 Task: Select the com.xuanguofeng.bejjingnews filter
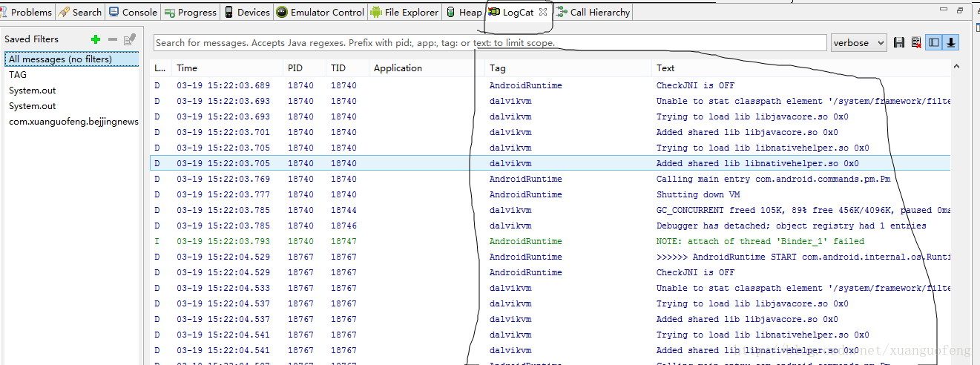pyautogui.click(x=73, y=121)
